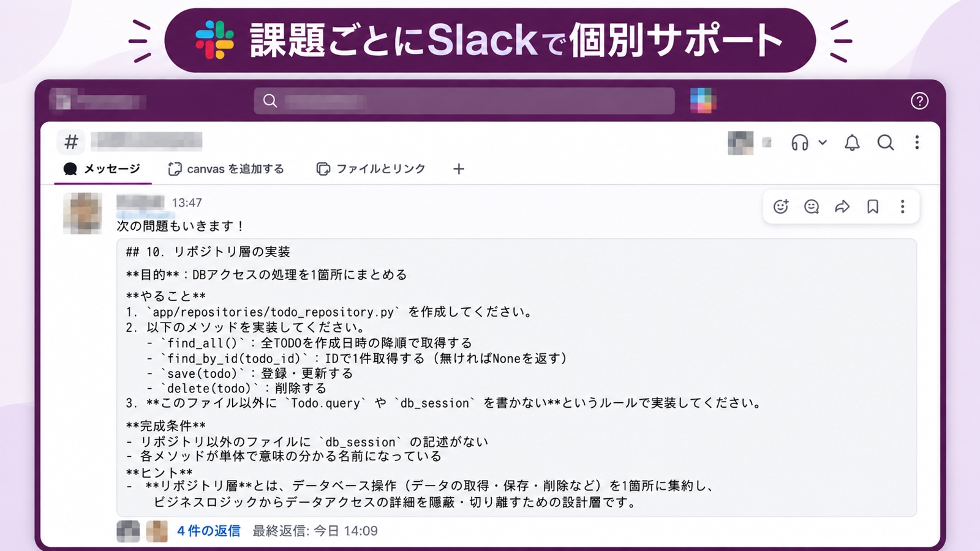Open the help question mark icon
Screen dimensions: 980x551
point(919,101)
